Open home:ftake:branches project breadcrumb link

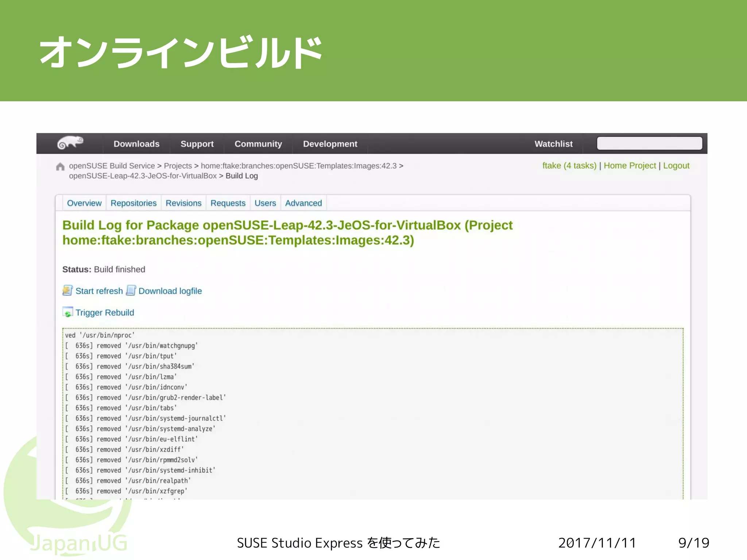click(299, 166)
